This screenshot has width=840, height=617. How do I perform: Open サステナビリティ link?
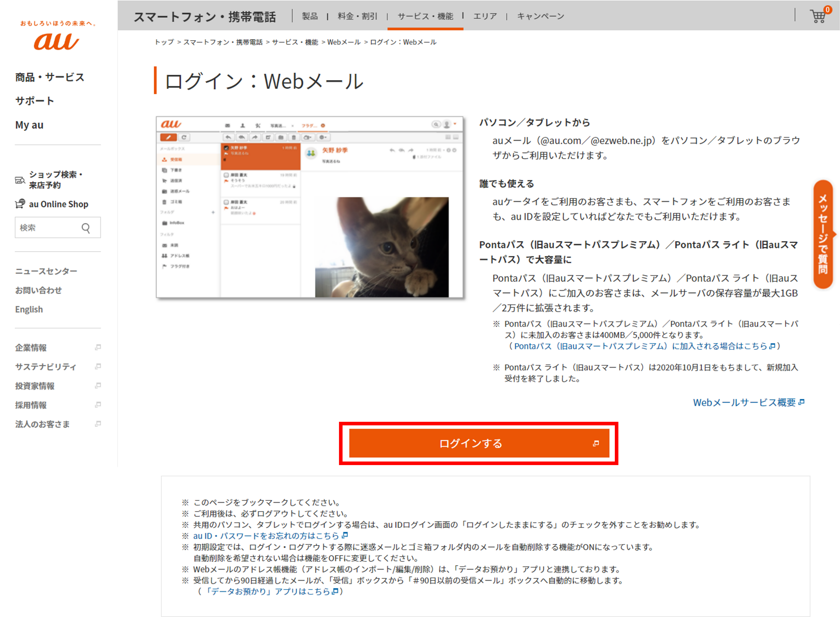click(46, 367)
